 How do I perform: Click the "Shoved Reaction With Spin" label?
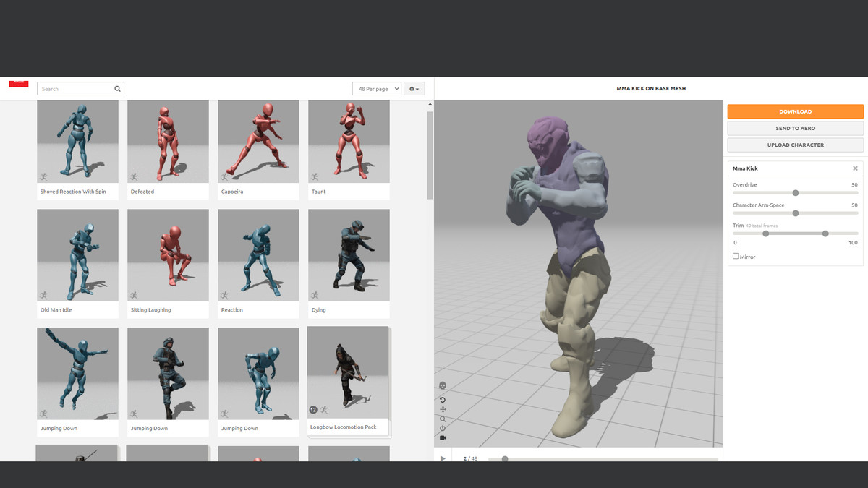pyautogui.click(x=73, y=192)
